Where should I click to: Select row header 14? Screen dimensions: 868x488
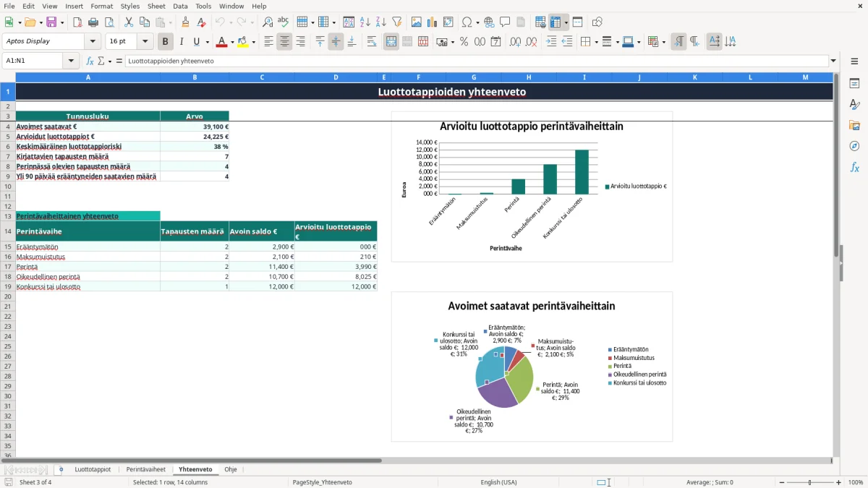[8, 231]
